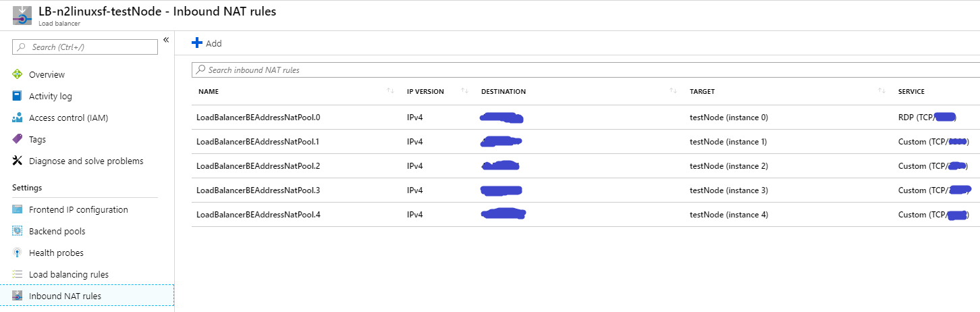Screen dimensions: 980x312
Task: Click the Health probes icon
Action: pos(18,253)
